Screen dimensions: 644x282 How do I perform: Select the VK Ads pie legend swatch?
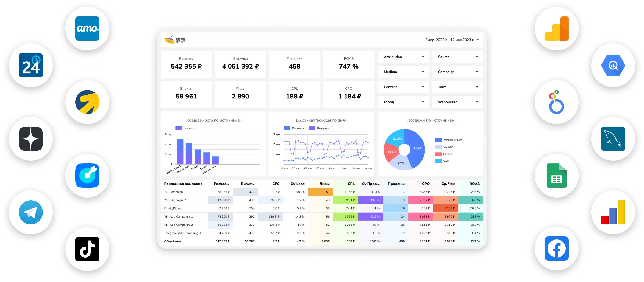(x=438, y=147)
